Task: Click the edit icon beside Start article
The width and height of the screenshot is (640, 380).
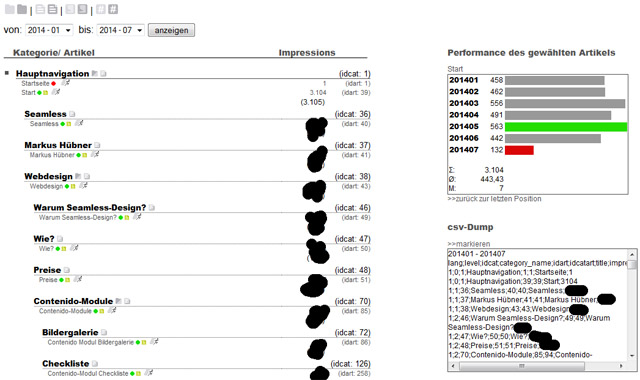Action: (x=56, y=92)
